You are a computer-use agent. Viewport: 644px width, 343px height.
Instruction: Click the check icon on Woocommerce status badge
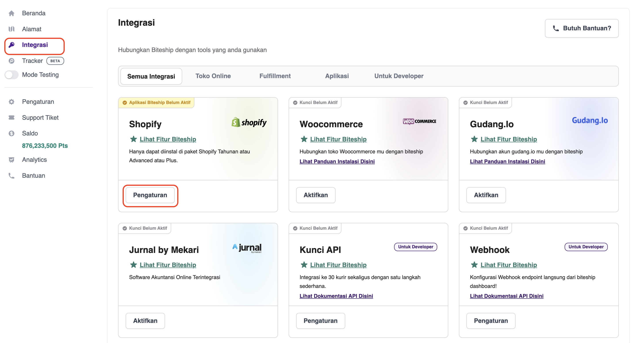tap(295, 103)
